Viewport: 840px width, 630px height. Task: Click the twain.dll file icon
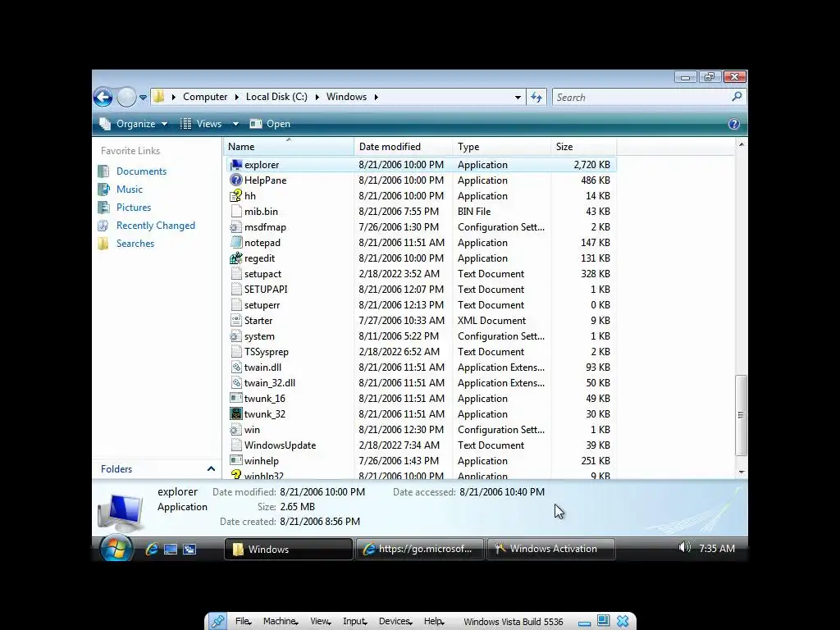coord(235,367)
